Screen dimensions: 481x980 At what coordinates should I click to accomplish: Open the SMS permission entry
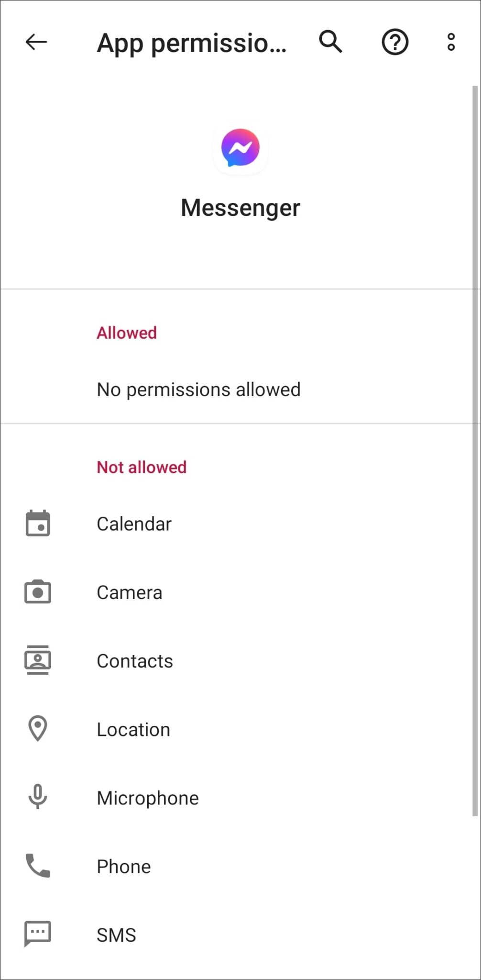116,935
